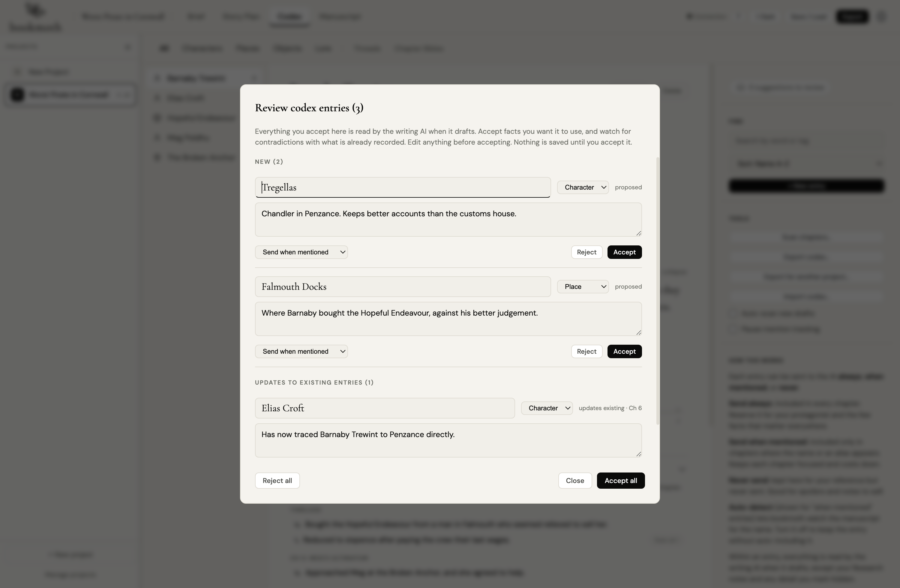Click the Tregellas entry name field
Image resolution: width=900 pixels, height=588 pixels.
pyautogui.click(x=403, y=187)
